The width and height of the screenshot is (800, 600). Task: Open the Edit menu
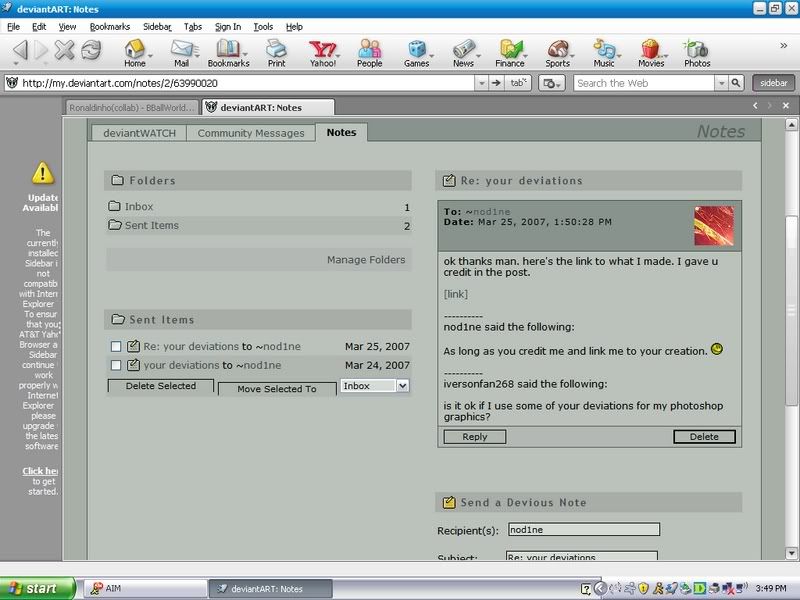tap(39, 27)
